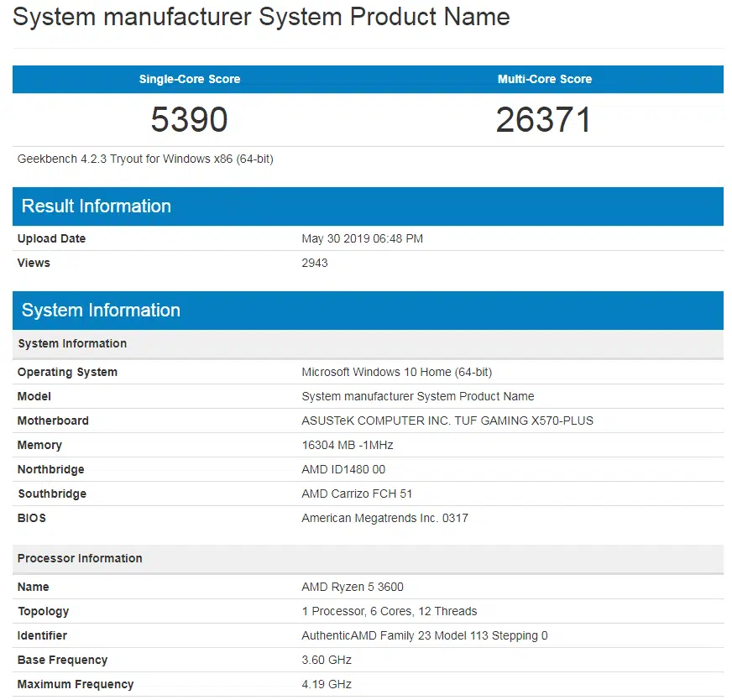Select 1 Processor, 6 Cores, 12 Threads

point(390,611)
